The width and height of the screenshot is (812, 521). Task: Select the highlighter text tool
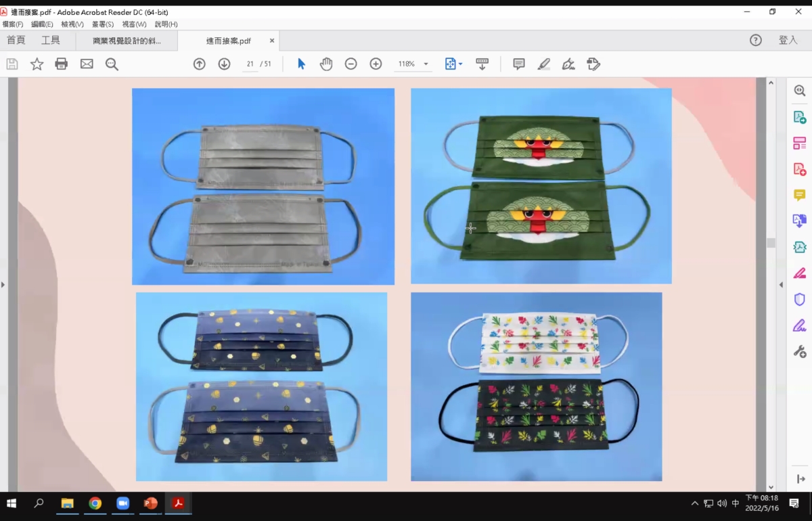click(543, 64)
